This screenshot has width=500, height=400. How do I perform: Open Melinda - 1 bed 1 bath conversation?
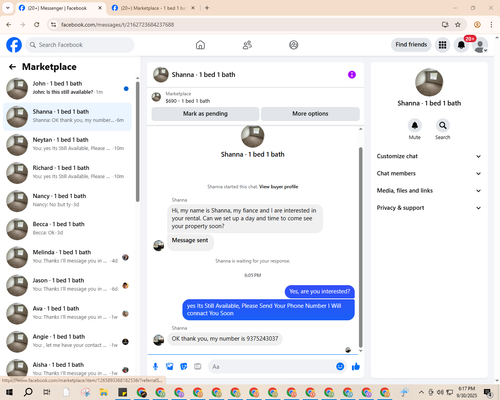click(x=67, y=257)
